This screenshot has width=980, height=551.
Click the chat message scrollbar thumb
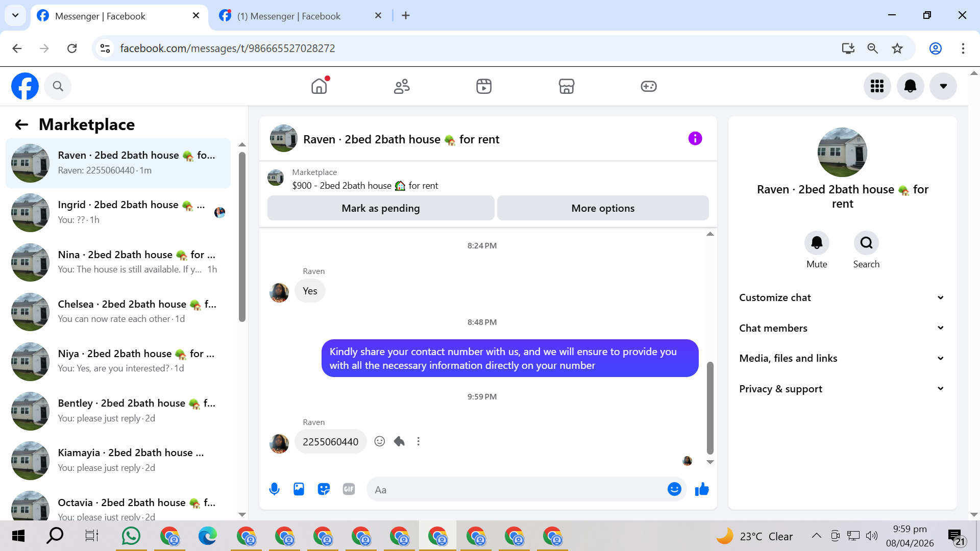709,408
